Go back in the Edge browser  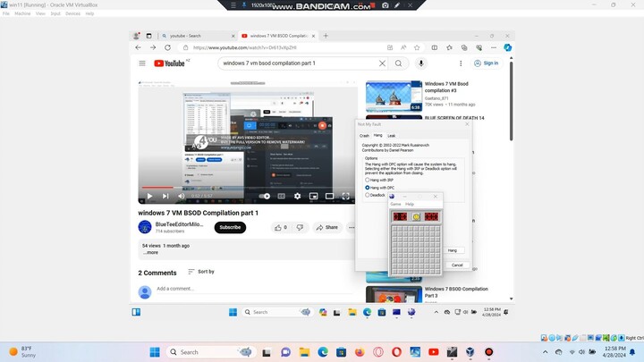tap(139, 47)
